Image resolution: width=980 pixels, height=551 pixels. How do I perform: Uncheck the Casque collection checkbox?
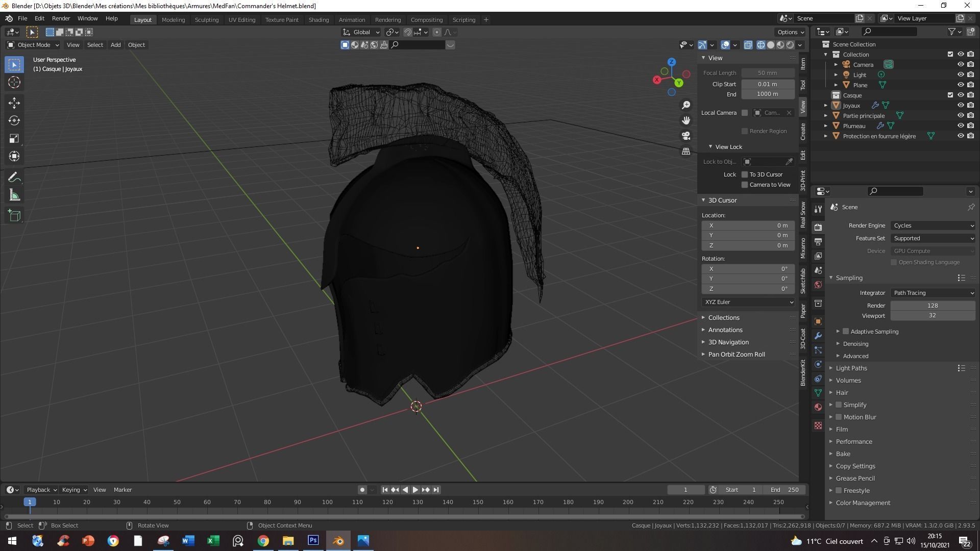[950, 95]
